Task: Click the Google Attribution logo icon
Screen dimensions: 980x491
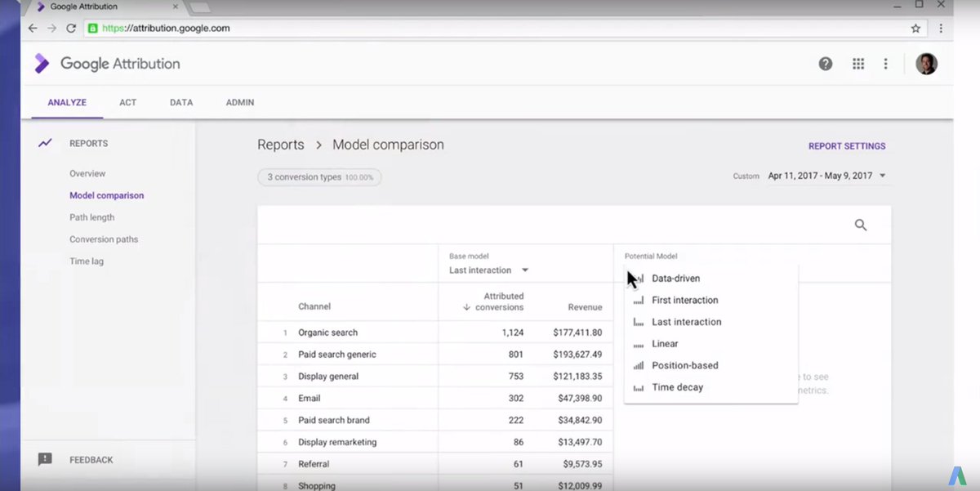Action: [42, 64]
